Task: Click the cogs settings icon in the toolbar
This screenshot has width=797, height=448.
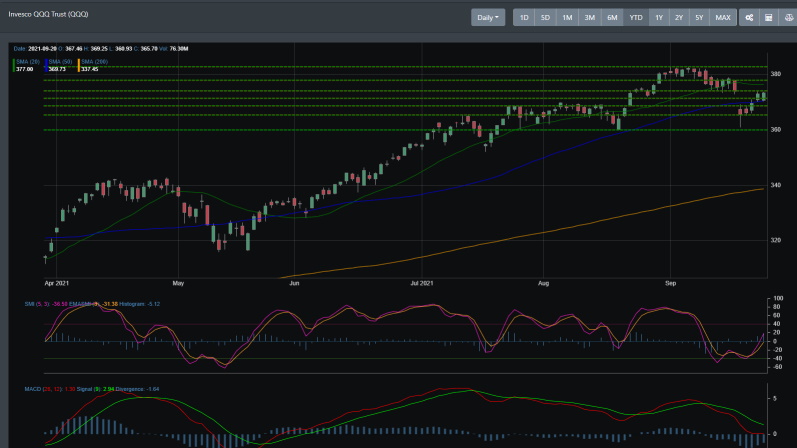Action: click(x=748, y=17)
